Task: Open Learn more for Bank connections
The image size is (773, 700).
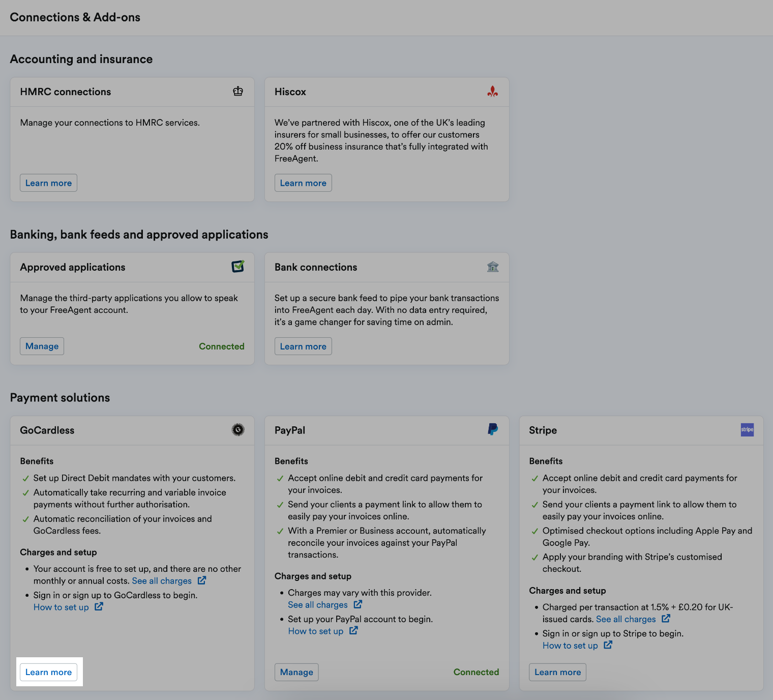Action: pos(303,346)
